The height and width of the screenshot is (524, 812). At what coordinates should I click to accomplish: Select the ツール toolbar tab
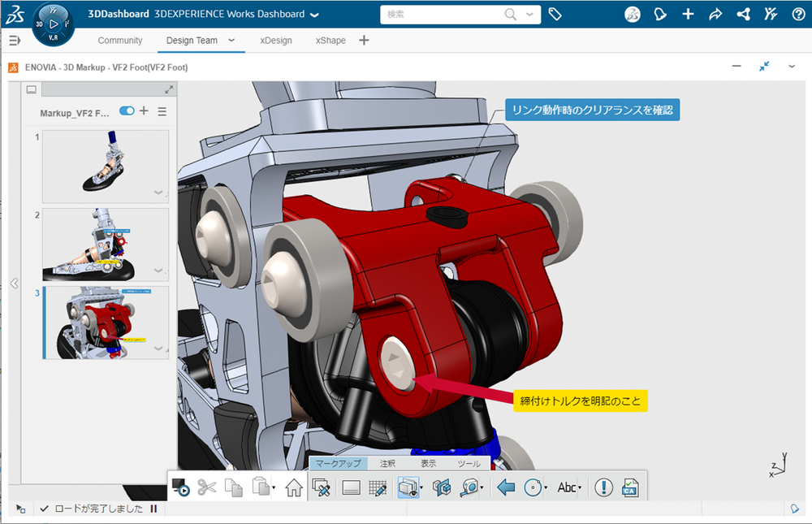(x=469, y=463)
